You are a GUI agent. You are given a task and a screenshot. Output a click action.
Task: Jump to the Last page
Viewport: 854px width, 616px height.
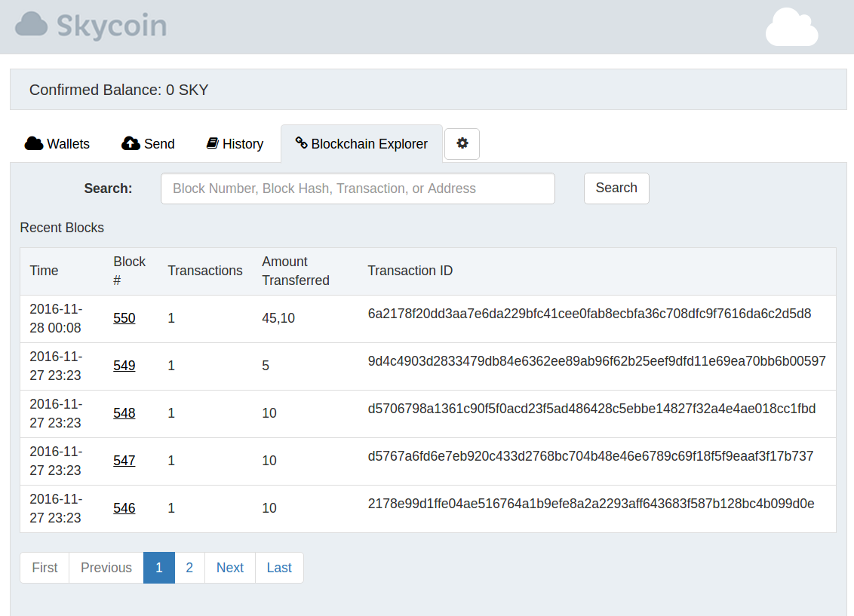(x=279, y=568)
